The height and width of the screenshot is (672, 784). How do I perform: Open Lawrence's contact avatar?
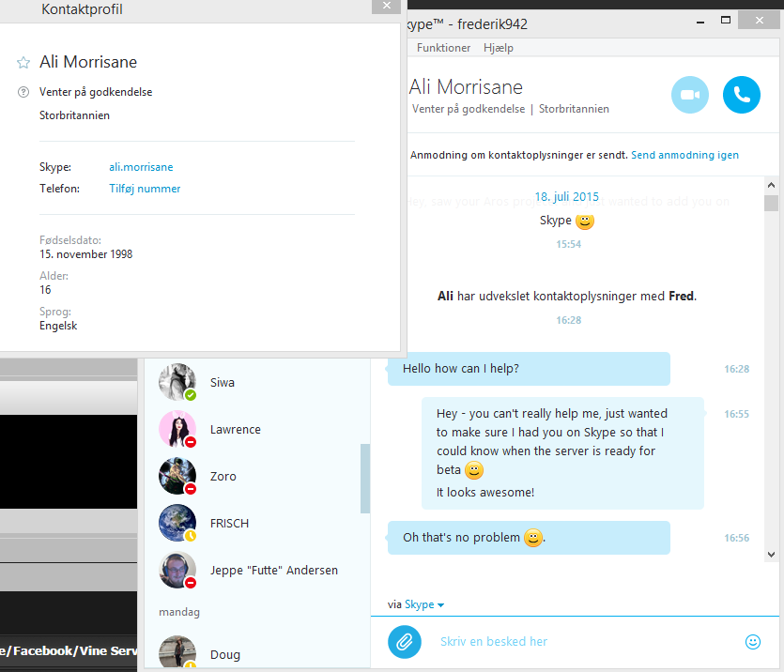point(177,429)
